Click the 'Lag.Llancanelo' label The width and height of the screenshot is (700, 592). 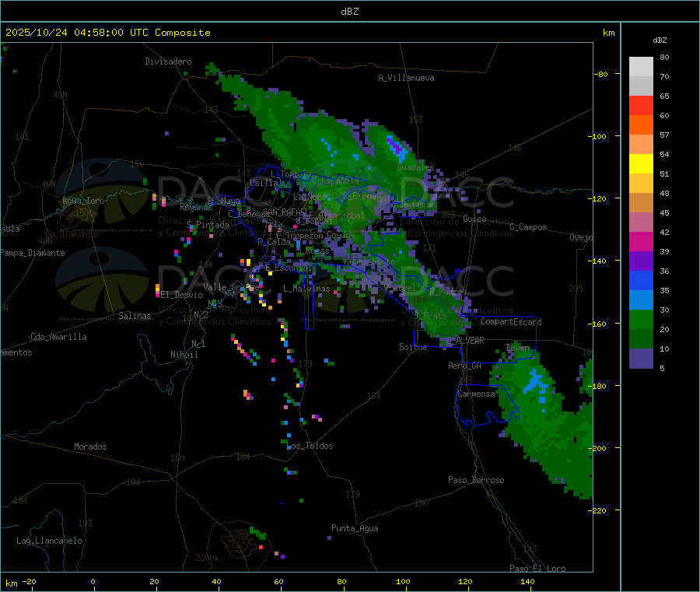click(50, 541)
